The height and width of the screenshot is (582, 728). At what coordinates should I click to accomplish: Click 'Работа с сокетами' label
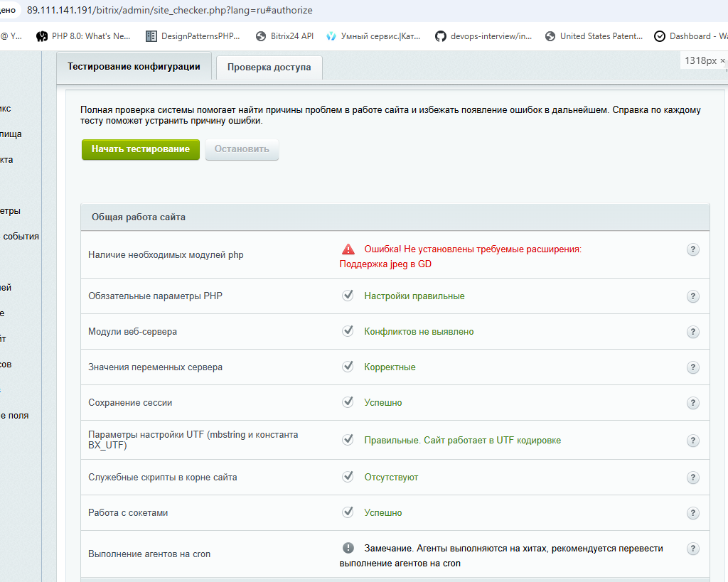point(128,513)
